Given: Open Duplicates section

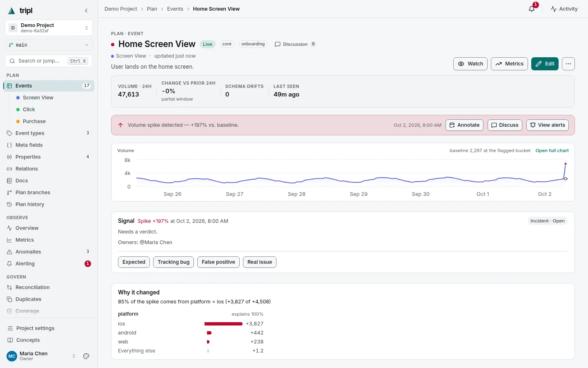Looking at the screenshot, I should click(x=49, y=299).
